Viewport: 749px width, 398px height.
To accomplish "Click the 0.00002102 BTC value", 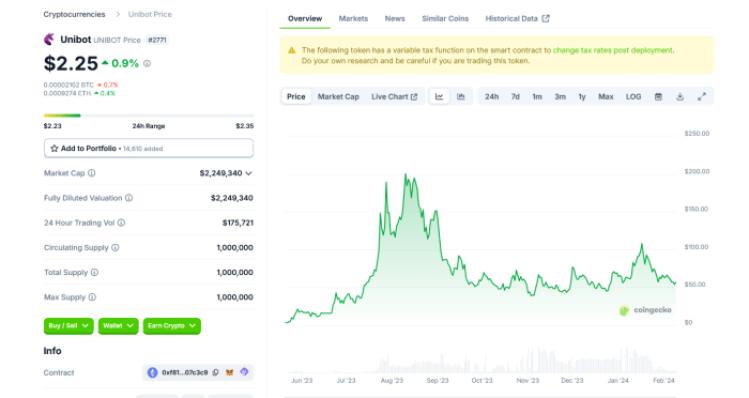I will (x=69, y=85).
